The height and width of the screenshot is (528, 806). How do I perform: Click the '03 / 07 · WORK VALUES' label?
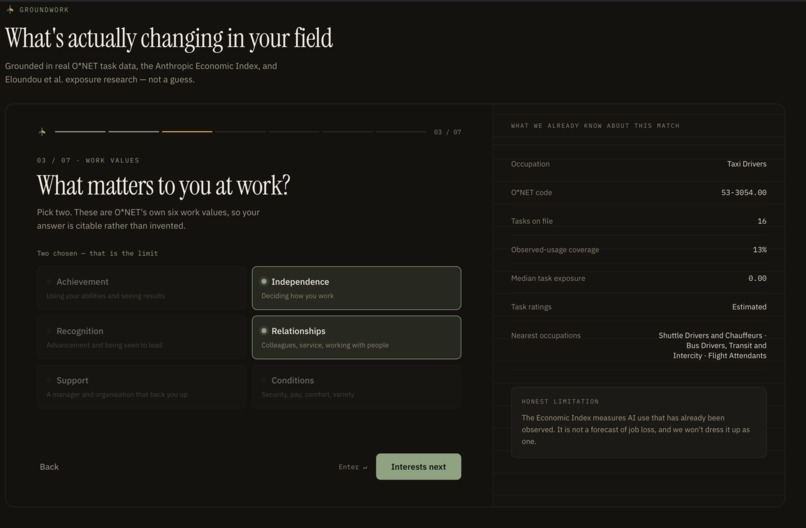pos(88,160)
